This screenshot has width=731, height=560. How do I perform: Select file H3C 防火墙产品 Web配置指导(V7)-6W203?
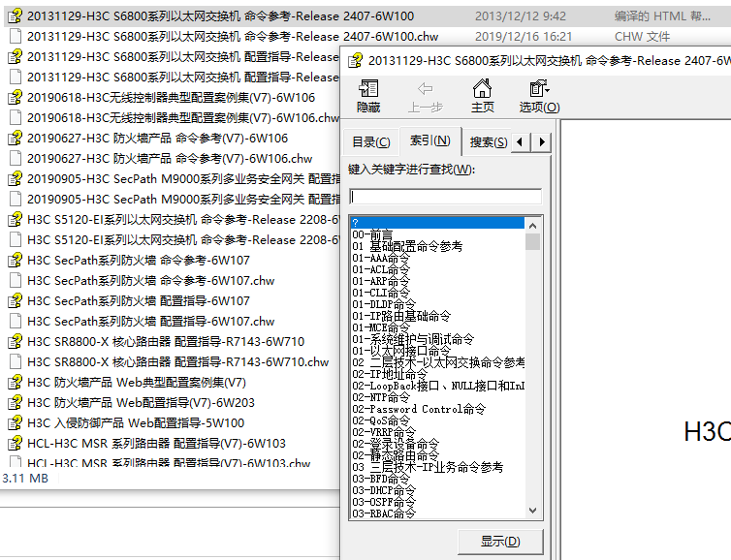click(141, 402)
